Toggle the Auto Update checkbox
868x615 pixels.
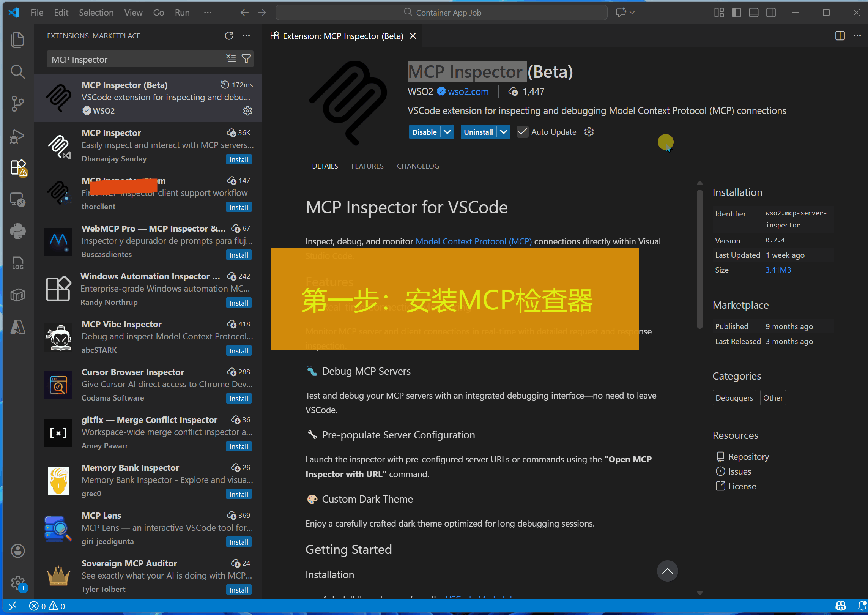[522, 132]
